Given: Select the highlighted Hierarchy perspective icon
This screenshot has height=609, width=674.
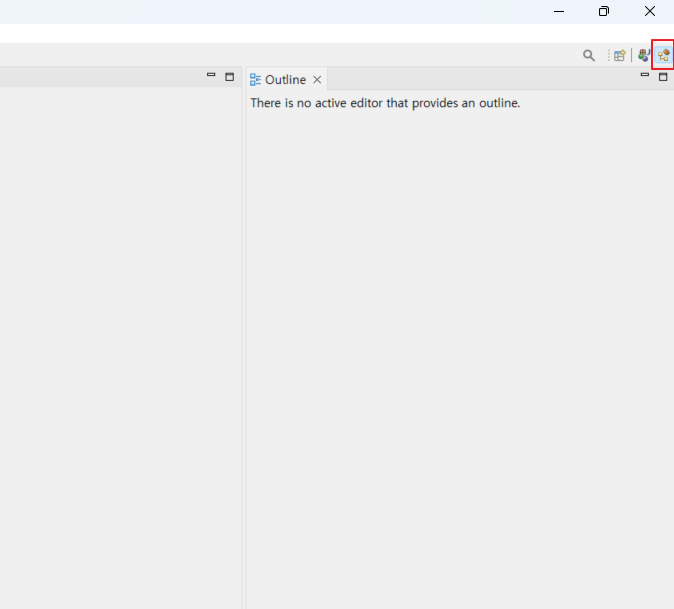Looking at the screenshot, I should click(663, 55).
